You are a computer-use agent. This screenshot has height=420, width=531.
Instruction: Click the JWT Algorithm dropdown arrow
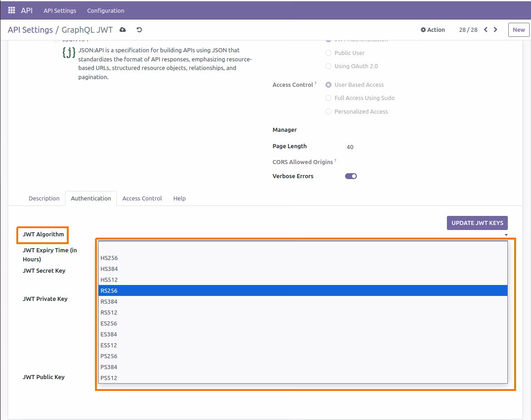coord(506,235)
